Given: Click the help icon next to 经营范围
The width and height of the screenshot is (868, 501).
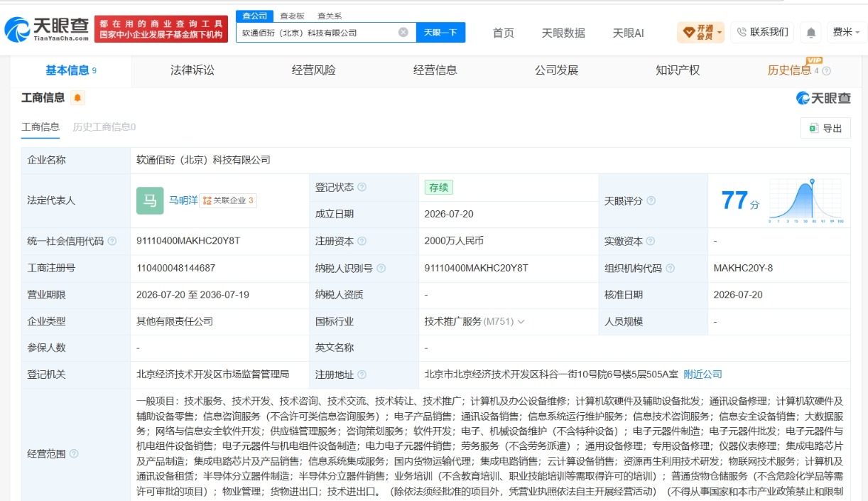Looking at the screenshot, I should tap(74, 453).
